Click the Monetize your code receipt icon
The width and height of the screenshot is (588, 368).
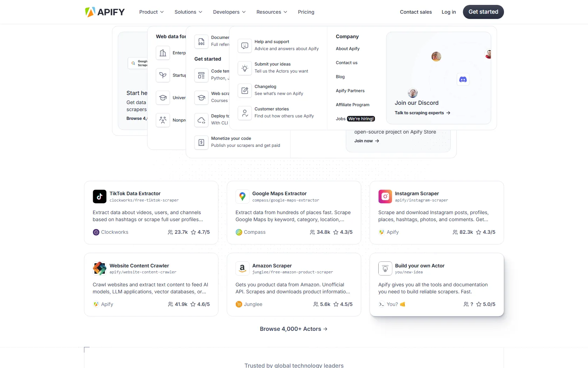(201, 142)
